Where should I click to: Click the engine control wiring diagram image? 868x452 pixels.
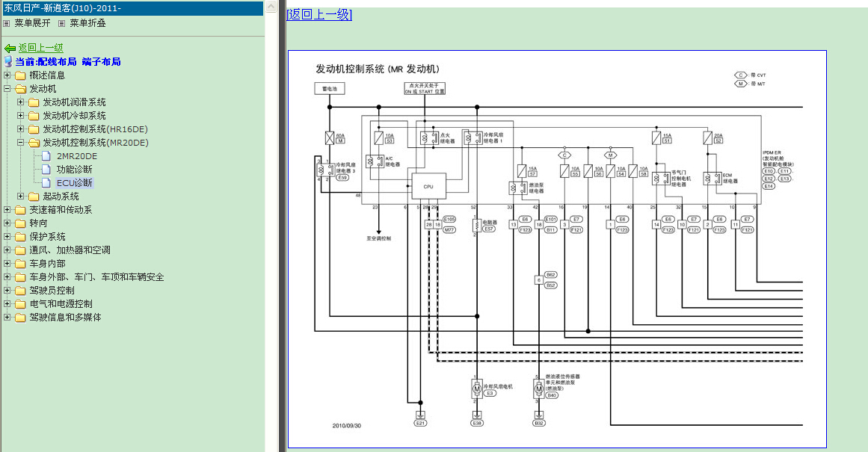[558, 249]
